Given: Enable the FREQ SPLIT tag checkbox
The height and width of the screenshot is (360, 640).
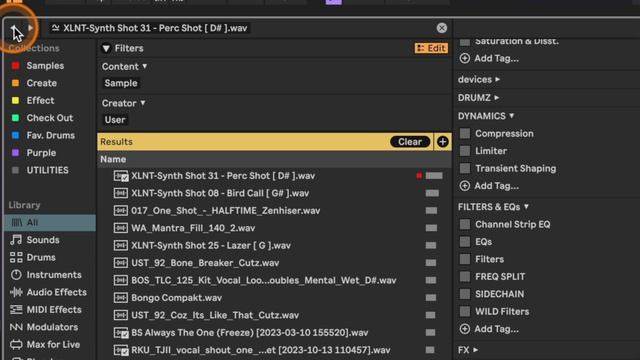Looking at the screenshot, I should pos(465,277).
